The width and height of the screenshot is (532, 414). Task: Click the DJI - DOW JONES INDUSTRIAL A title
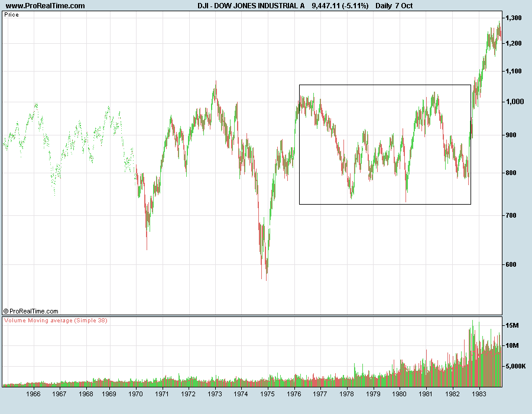[x=251, y=6]
